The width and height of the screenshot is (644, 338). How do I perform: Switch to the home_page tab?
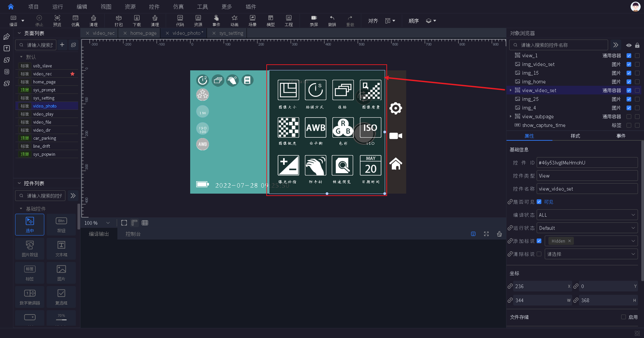point(143,33)
